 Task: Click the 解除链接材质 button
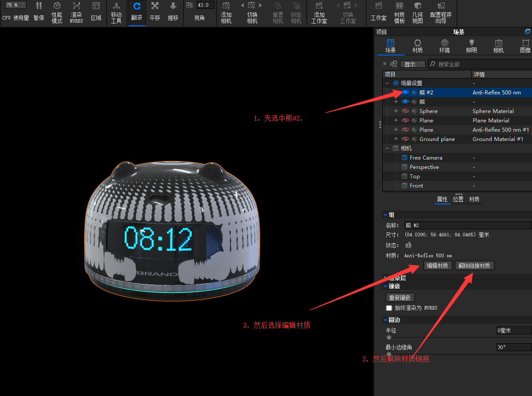coord(474,266)
